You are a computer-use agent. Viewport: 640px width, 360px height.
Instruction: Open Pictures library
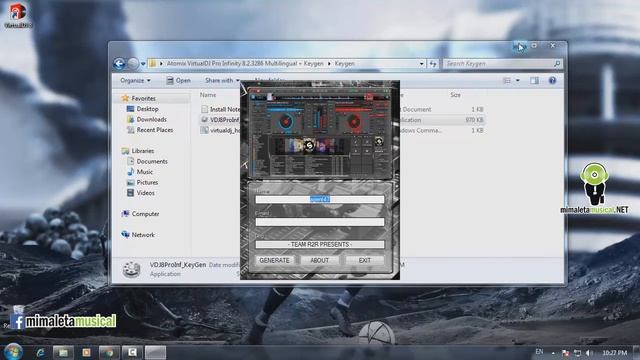pos(147,182)
